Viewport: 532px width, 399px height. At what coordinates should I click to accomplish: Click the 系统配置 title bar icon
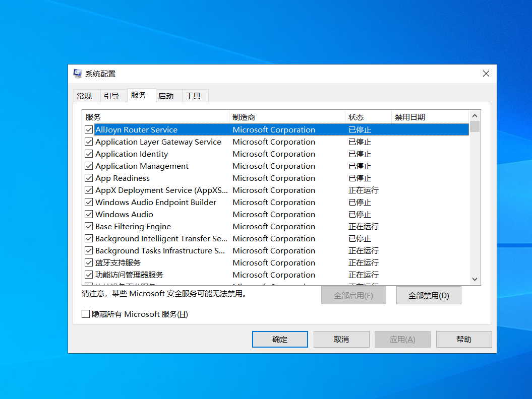78,74
